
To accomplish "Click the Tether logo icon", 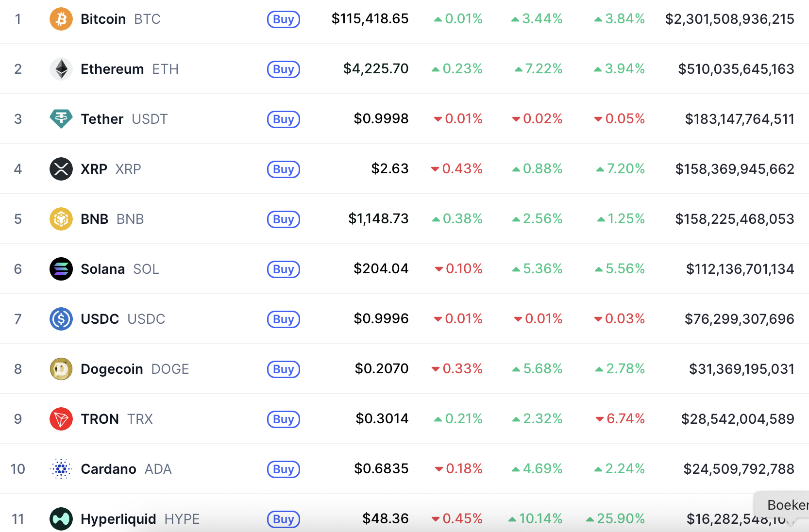I will click(x=61, y=119).
